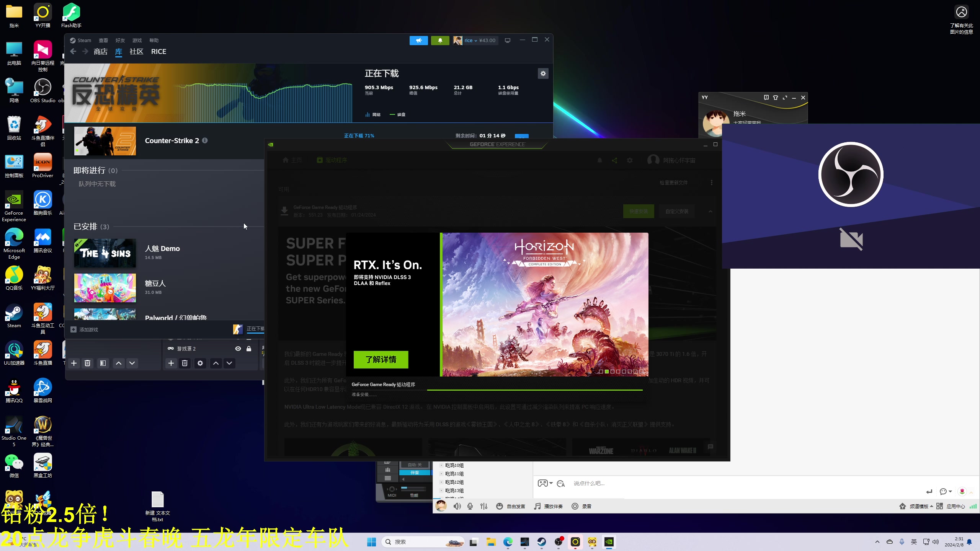The height and width of the screenshot is (551, 980).
Task: Open RICE profile tab in Steam
Action: pos(158,52)
